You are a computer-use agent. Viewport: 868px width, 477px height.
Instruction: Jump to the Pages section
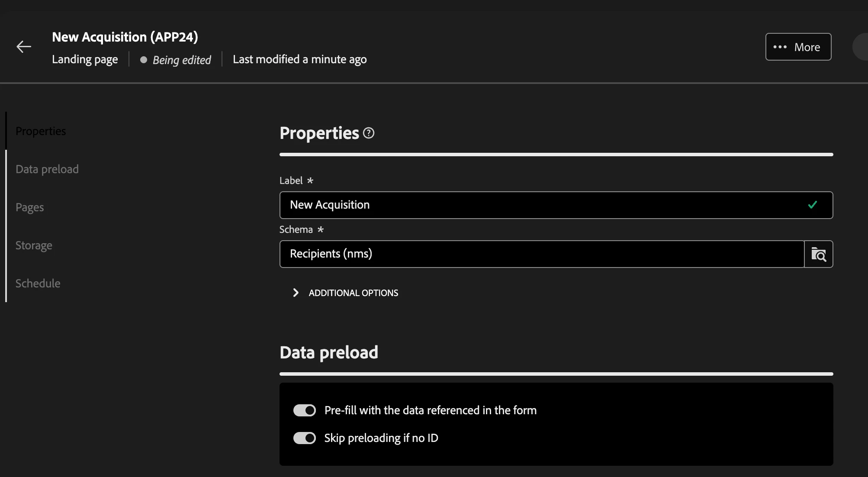(x=30, y=207)
